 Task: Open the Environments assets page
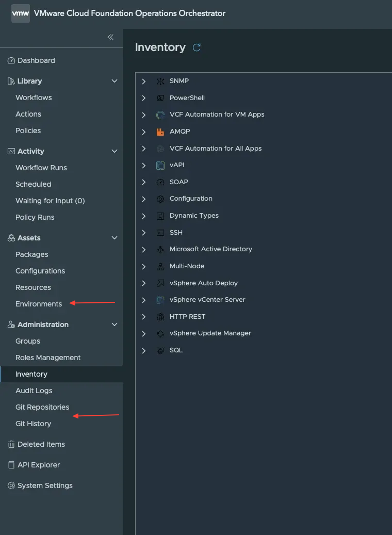pos(39,304)
